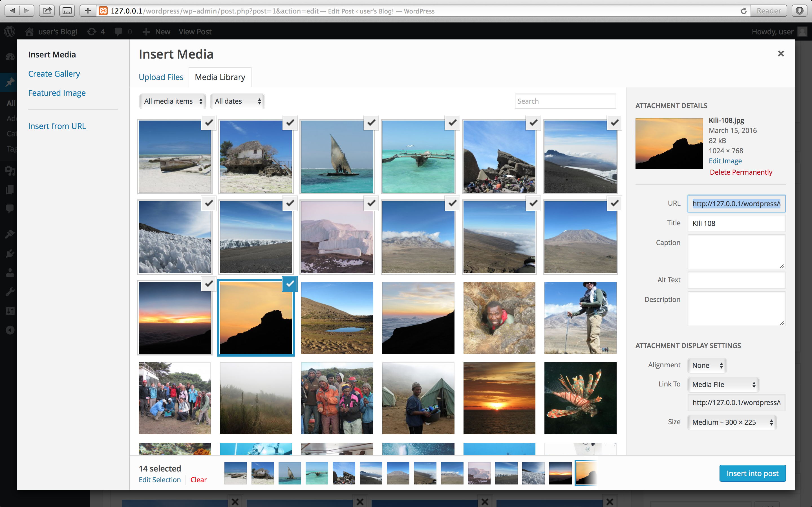812x507 pixels.
Task: Click the browser share icon
Action: [x=47, y=11]
